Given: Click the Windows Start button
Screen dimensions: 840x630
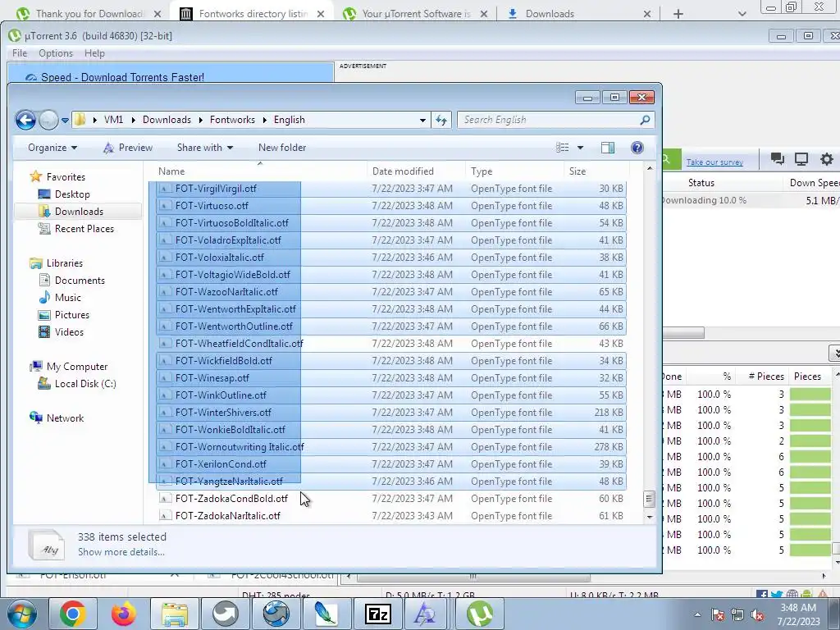Looking at the screenshot, I should point(21,614).
